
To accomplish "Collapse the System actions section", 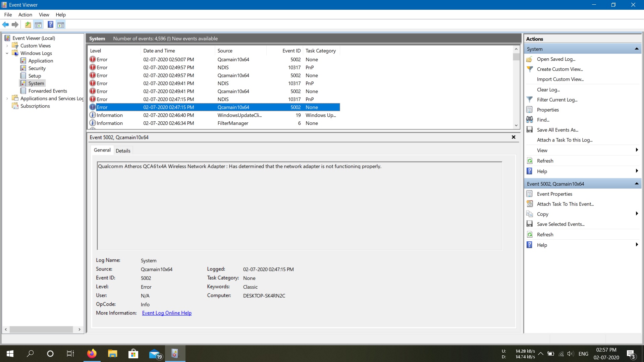I will pos(636,49).
